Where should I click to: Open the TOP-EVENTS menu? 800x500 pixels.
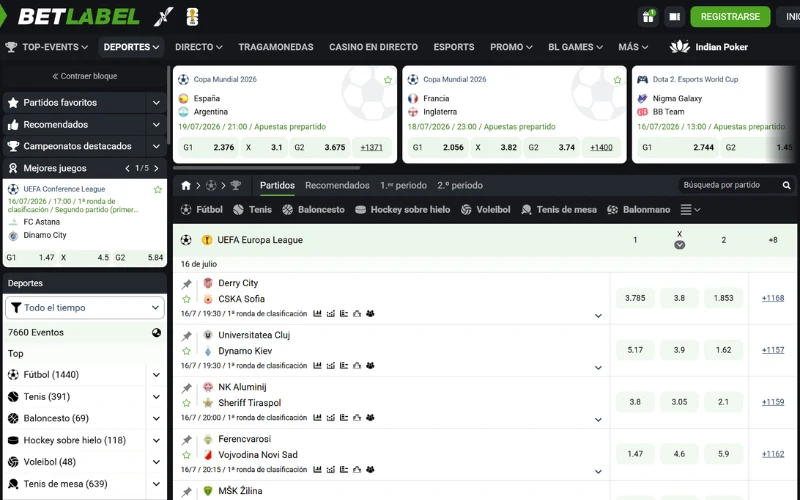click(46, 47)
